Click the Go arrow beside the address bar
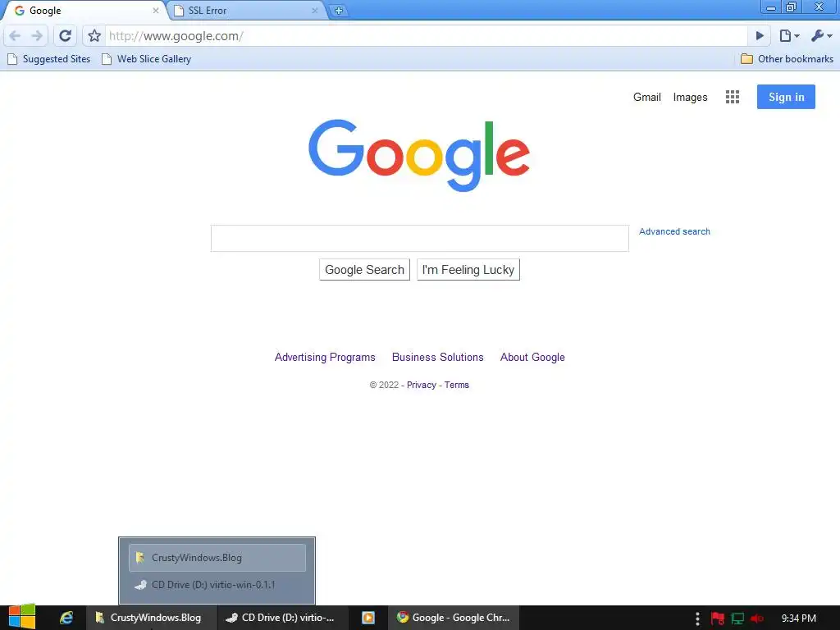 coord(759,36)
